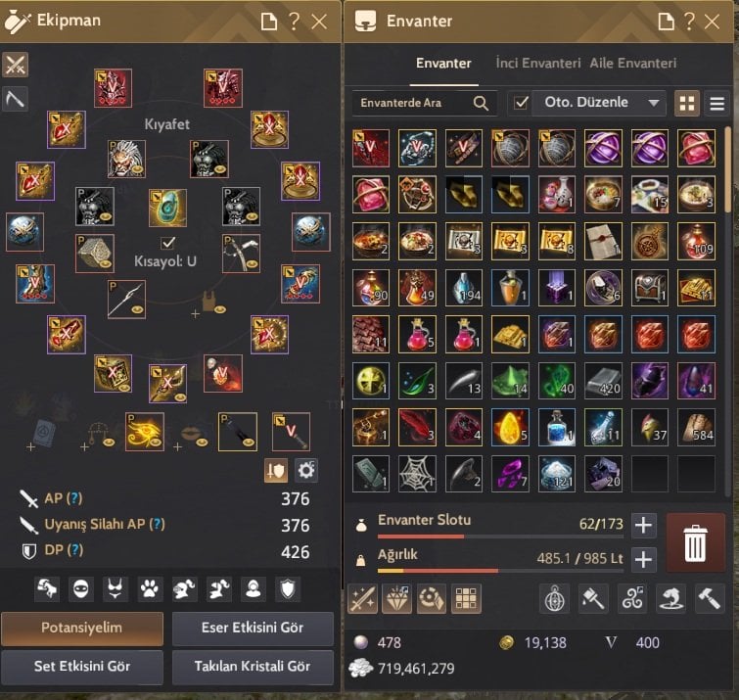Open the equipment settings gear icon

click(x=305, y=470)
